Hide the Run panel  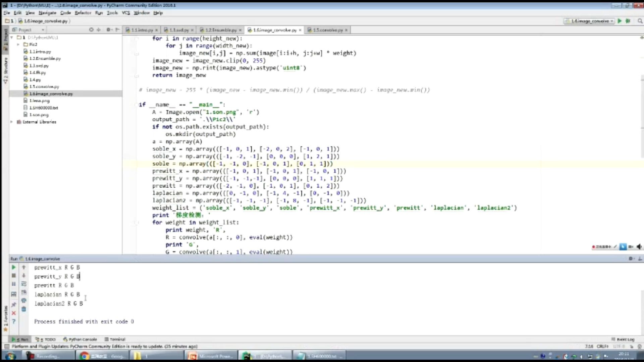(x=640, y=258)
